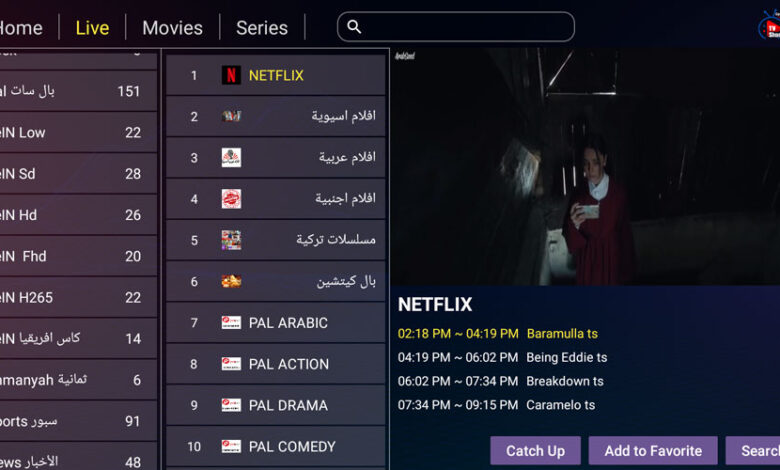Viewport: 780px width, 470px height.
Task: Open the Series tab
Action: click(x=262, y=28)
